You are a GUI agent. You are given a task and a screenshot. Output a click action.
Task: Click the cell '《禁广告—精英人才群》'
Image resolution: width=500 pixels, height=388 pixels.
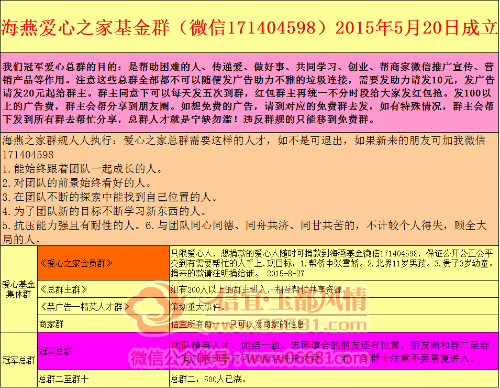[104, 307]
